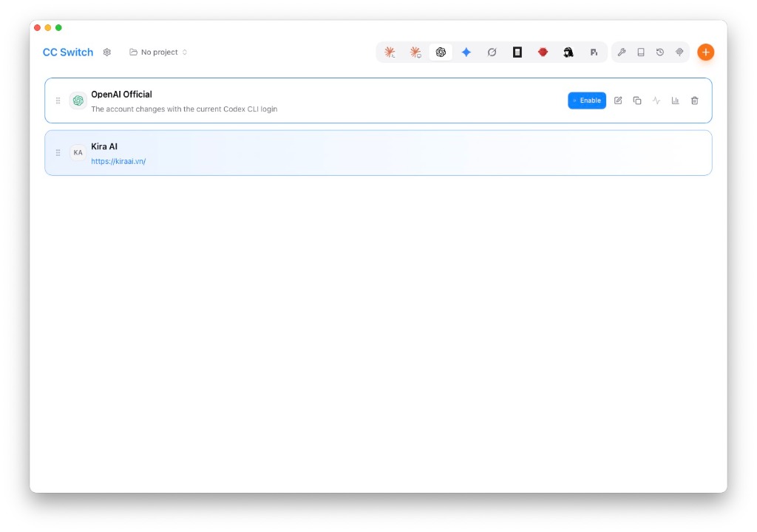This screenshot has height=532, width=757.
Task: Switch to the red lobster OpenClaw icon
Action: (x=543, y=52)
